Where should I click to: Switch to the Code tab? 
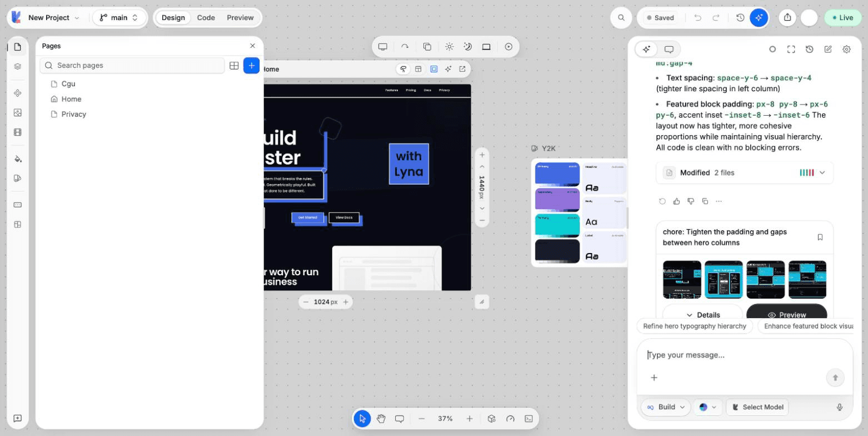pos(206,18)
